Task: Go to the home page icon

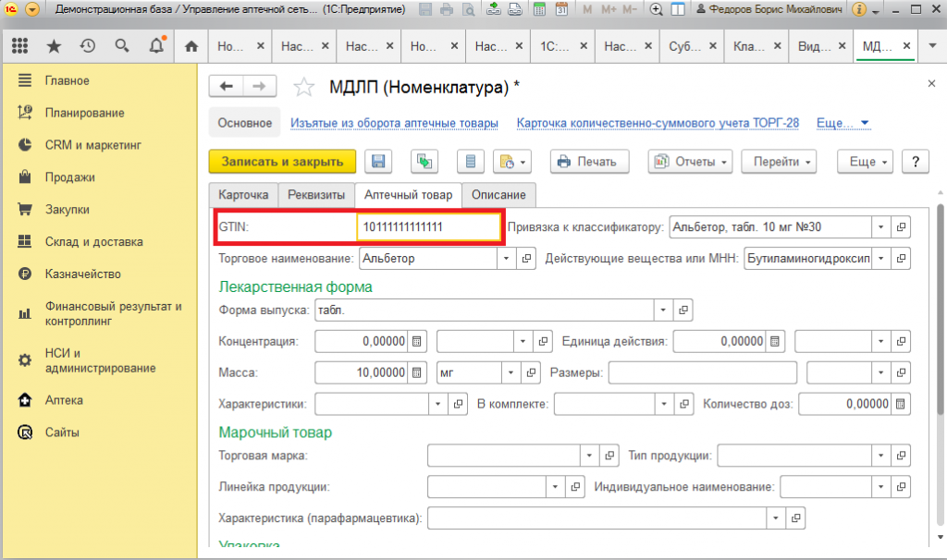Action: point(191,46)
